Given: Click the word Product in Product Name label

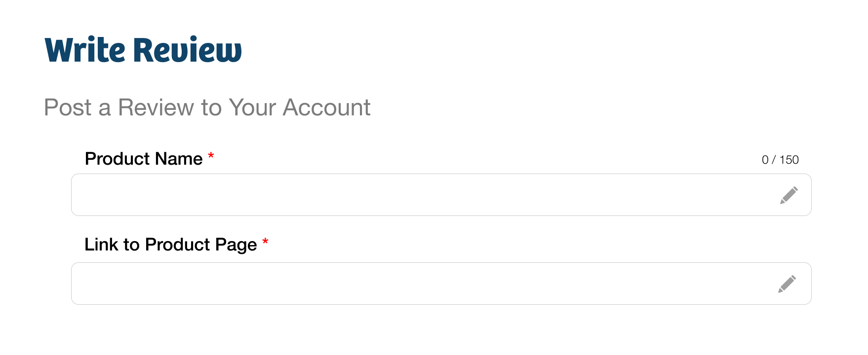Looking at the screenshot, I should 118,159.
